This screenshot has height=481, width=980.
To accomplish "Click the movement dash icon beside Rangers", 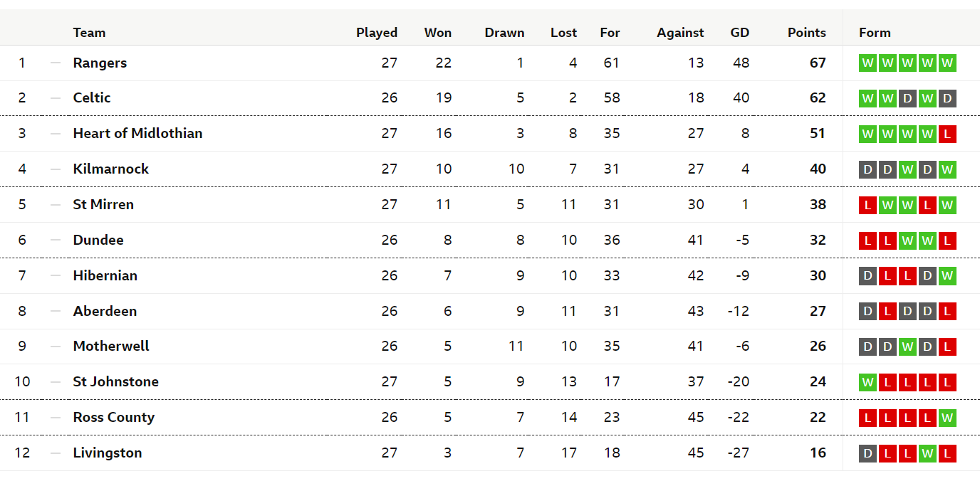I will [x=56, y=63].
